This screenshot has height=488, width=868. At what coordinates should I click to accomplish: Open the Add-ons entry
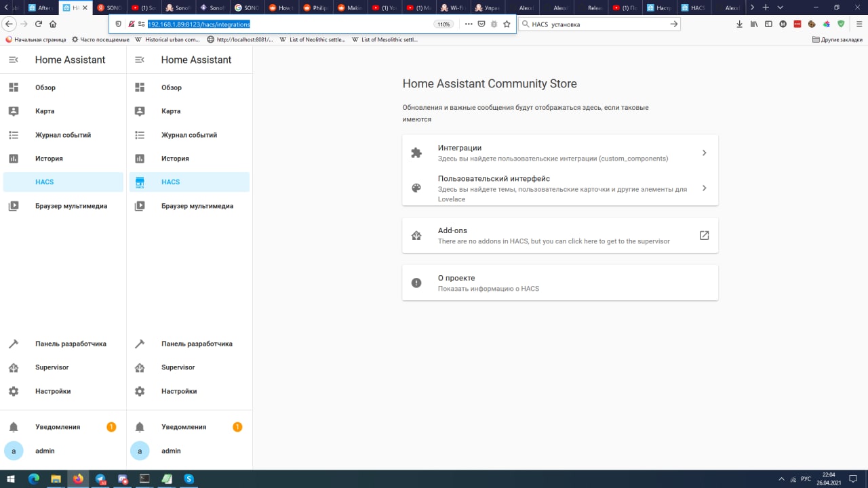click(560, 235)
